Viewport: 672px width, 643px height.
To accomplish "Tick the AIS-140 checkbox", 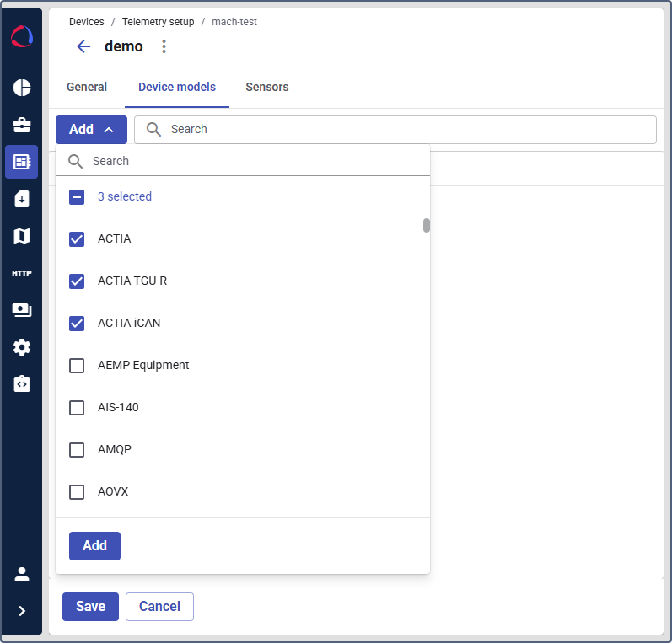I will pos(77,407).
